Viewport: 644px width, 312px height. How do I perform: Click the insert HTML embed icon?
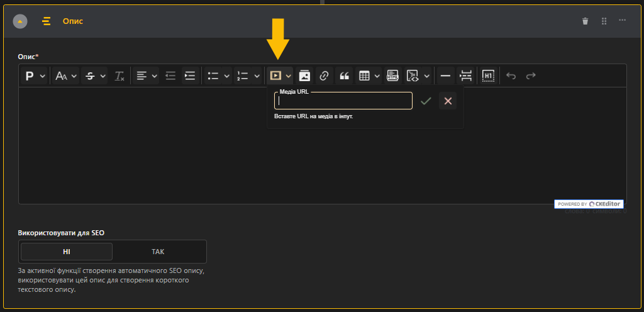tap(393, 75)
